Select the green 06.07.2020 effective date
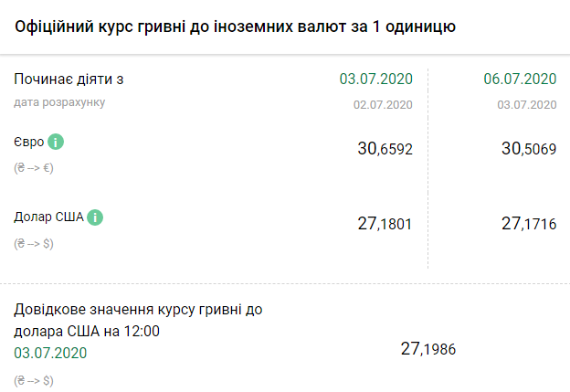This screenshot has width=570, height=392. click(x=520, y=79)
